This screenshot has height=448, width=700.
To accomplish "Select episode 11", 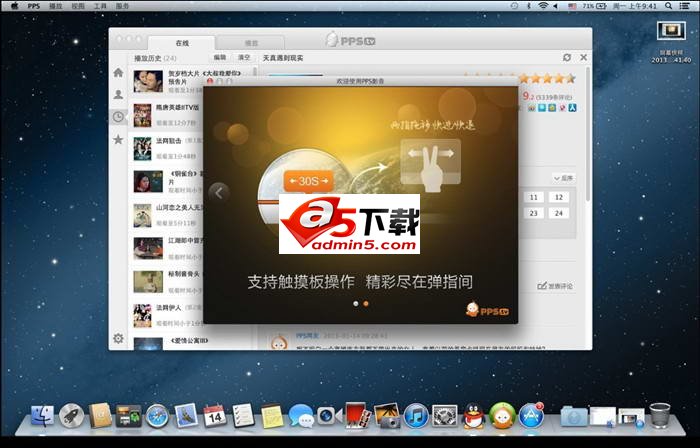I will 533,198.
